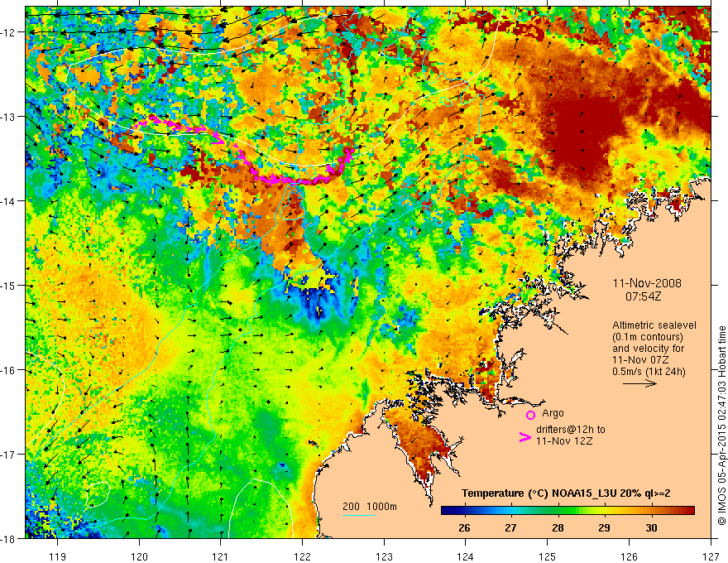
Task: Click the dark blue cold patch near 15S 122E
Action: (318, 304)
